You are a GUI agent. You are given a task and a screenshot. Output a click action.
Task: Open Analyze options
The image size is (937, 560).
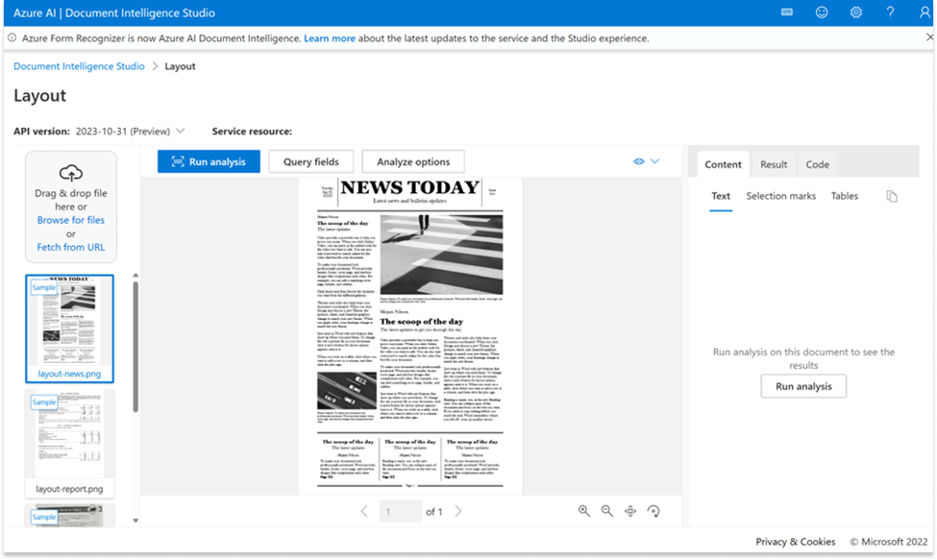pos(413,161)
